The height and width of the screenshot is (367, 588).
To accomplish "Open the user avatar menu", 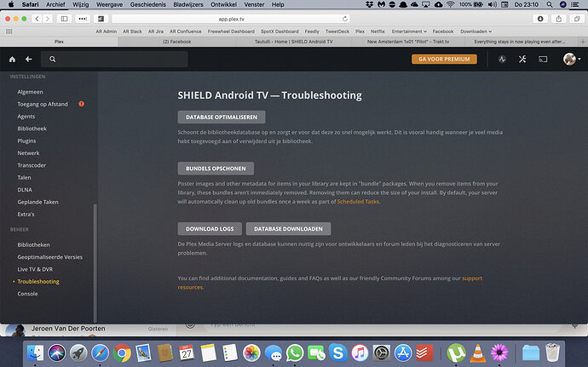I will pyautogui.click(x=572, y=60).
